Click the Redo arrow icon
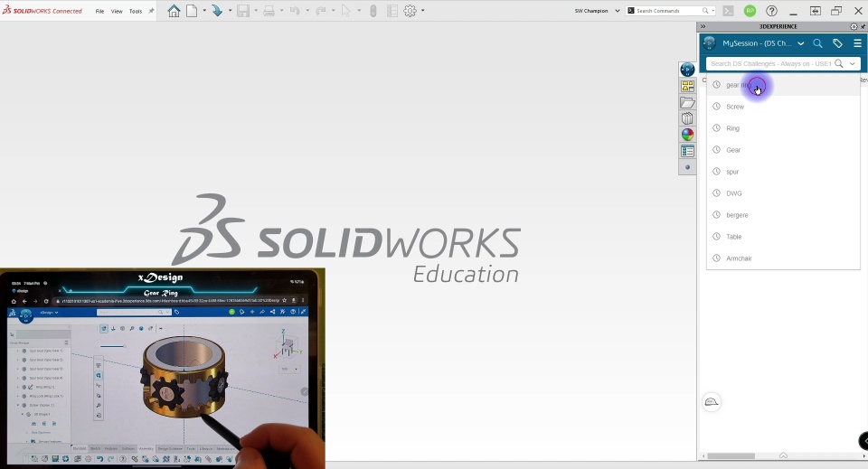 coord(320,11)
